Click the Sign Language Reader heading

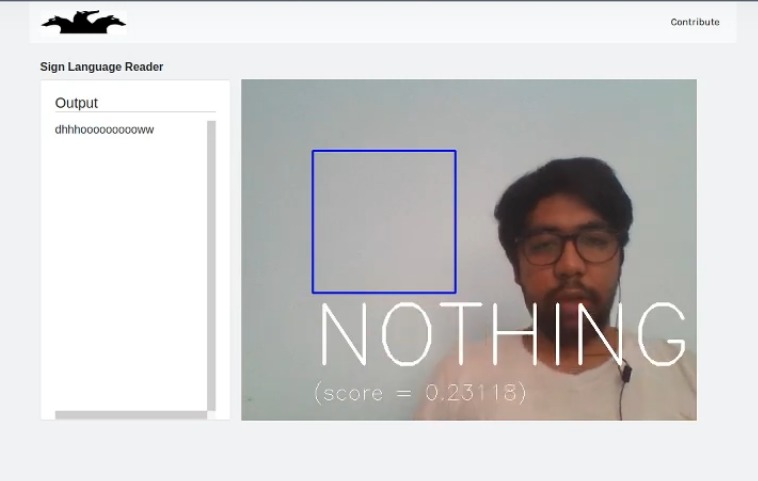[x=102, y=67]
